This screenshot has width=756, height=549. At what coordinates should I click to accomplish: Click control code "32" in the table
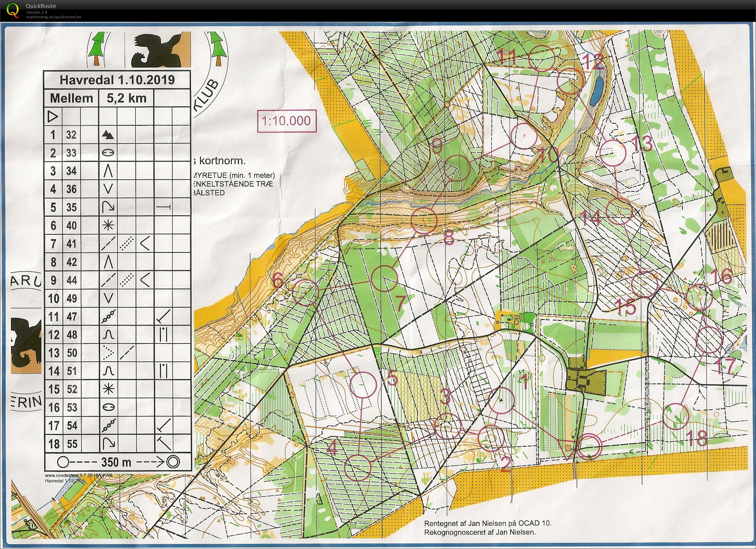[71, 135]
